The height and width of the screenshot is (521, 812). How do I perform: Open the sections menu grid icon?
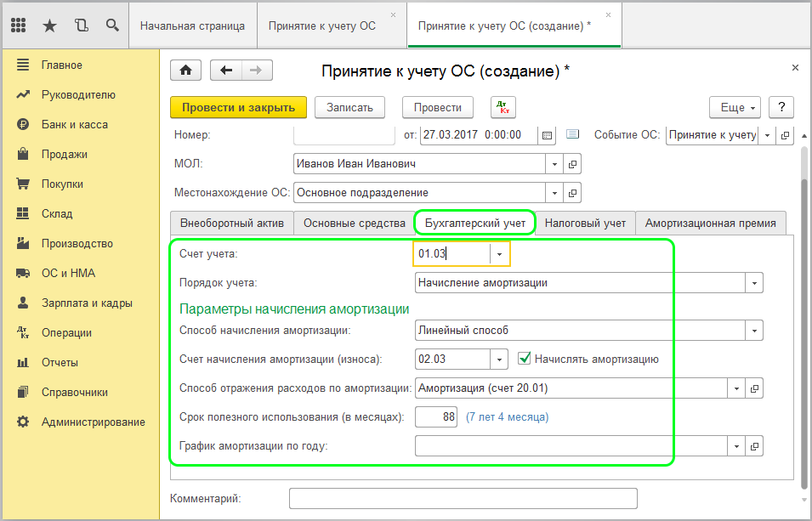tap(19, 25)
